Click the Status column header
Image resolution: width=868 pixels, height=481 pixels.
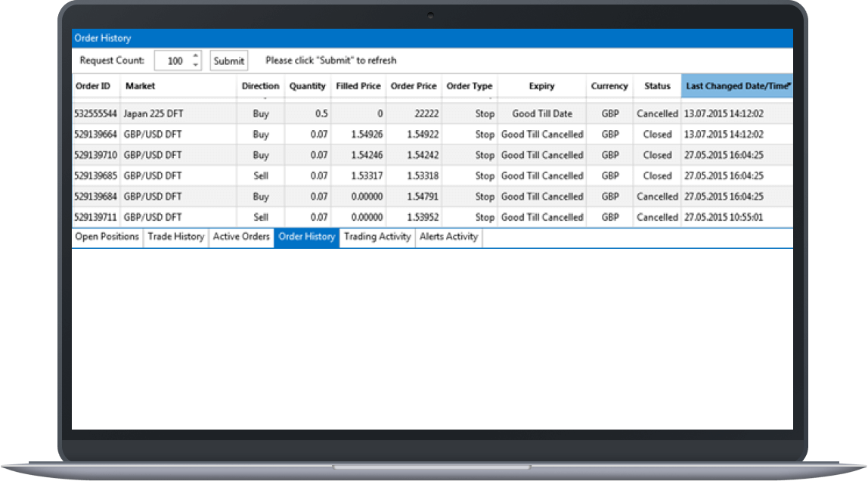[x=657, y=86]
